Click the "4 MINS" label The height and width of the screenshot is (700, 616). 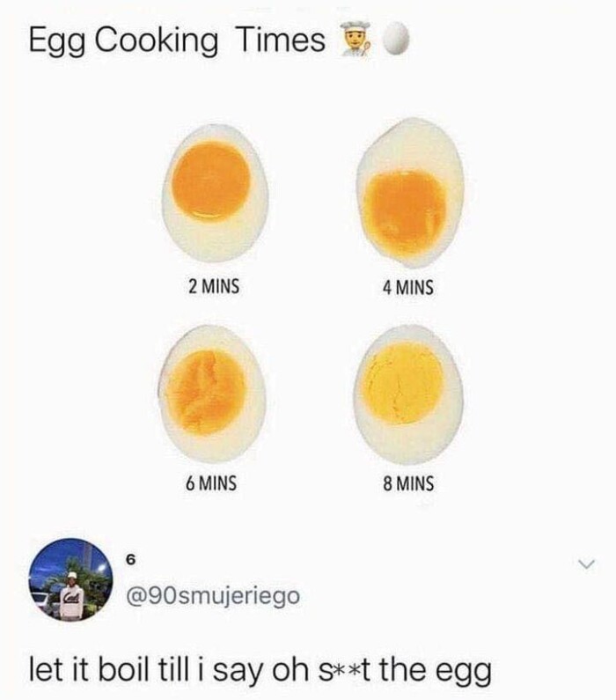[408, 287]
